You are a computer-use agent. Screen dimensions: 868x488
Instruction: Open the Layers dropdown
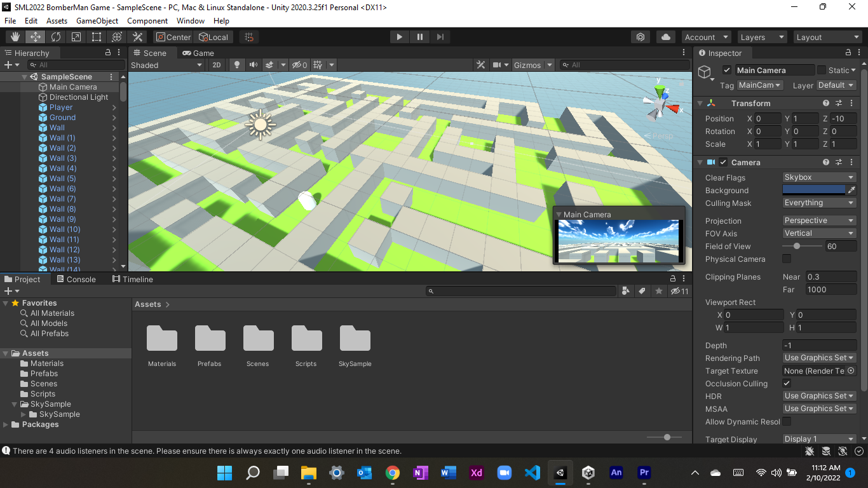762,37
